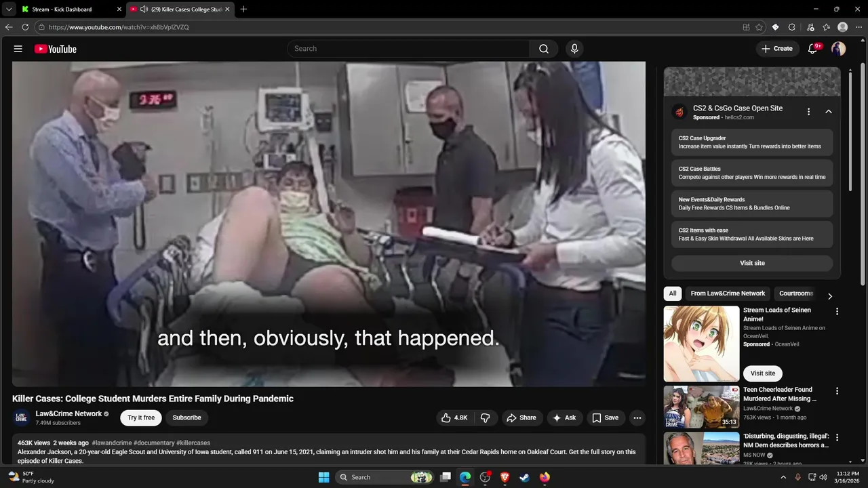Click browser back arrow
The image size is (868, 488).
[x=9, y=27]
